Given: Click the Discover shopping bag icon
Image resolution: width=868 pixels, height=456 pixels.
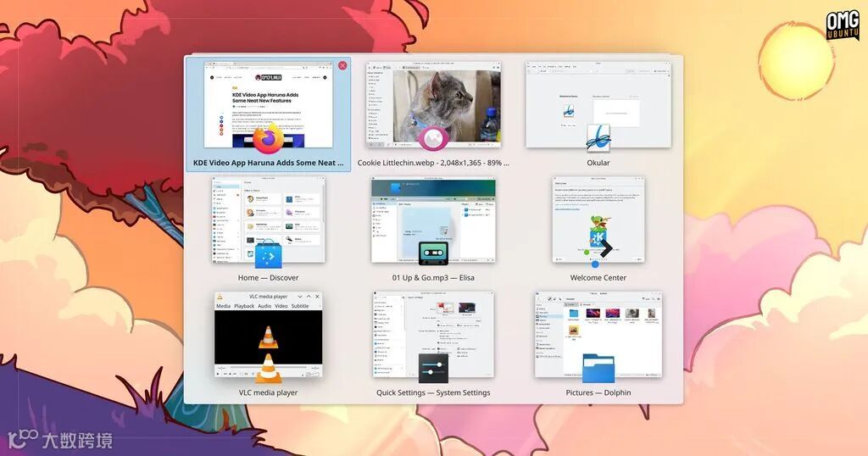Looking at the screenshot, I should coord(269,254).
